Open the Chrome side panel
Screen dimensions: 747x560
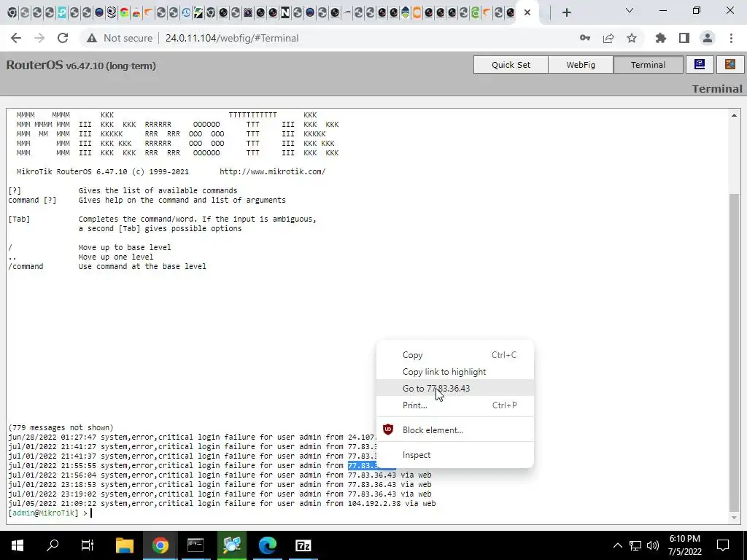[684, 38]
